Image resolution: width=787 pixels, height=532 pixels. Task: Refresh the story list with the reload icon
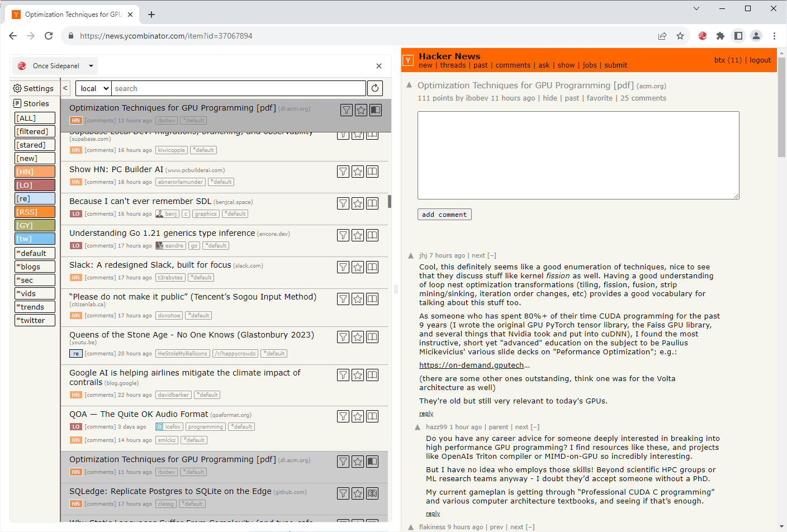pos(374,88)
